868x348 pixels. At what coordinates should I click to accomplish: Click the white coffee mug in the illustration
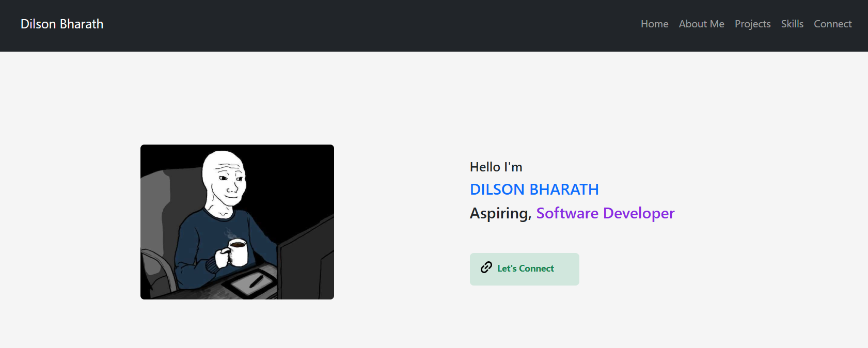click(x=237, y=250)
